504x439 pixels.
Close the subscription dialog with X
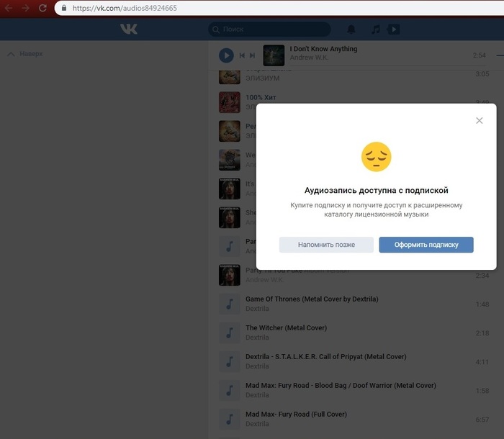click(x=480, y=121)
